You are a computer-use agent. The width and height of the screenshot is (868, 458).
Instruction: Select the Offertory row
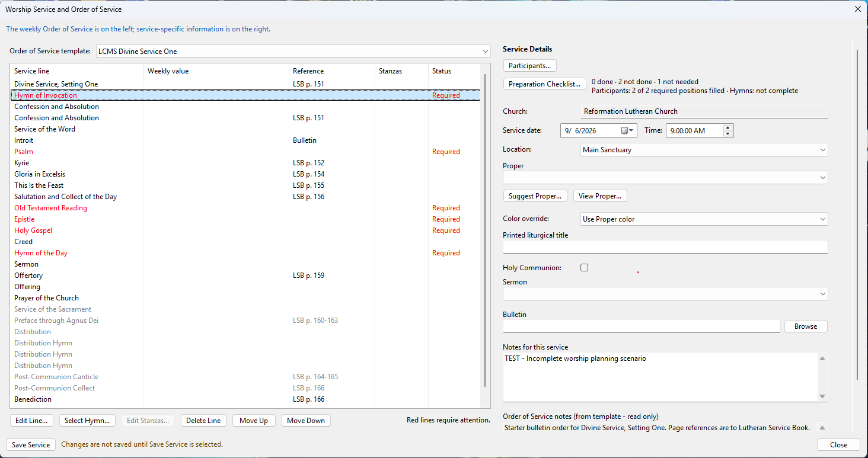point(245,276)
